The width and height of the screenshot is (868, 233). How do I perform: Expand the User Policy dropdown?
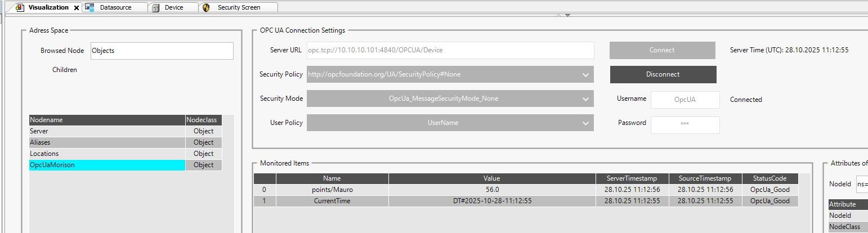click(585, 123)
